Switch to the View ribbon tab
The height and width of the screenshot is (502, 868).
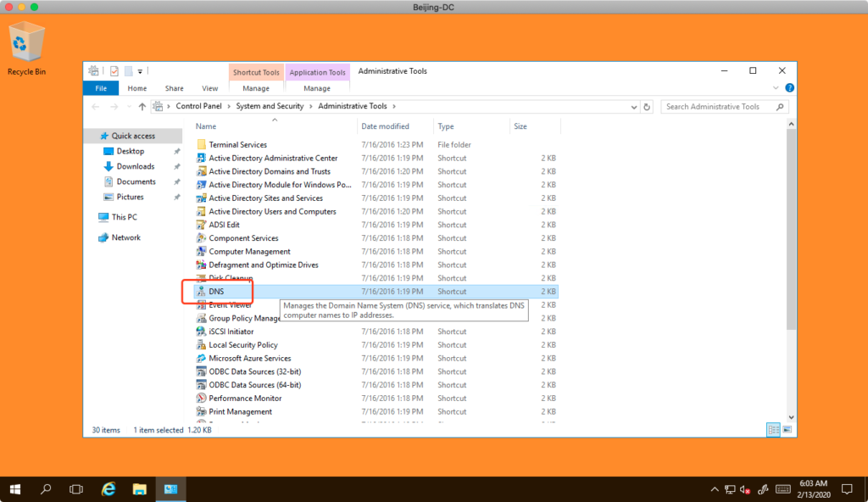coord(209,88)
